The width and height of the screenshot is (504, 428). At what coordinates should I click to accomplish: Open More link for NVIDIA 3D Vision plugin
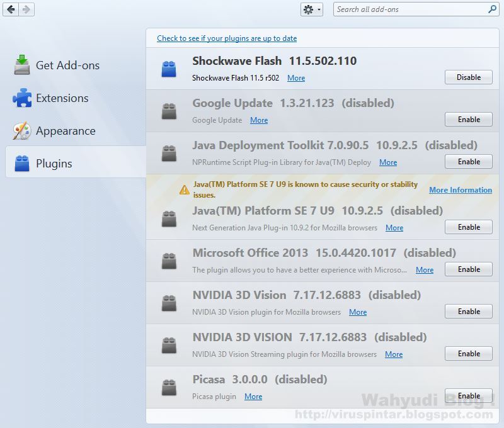(x=358, y=312)
